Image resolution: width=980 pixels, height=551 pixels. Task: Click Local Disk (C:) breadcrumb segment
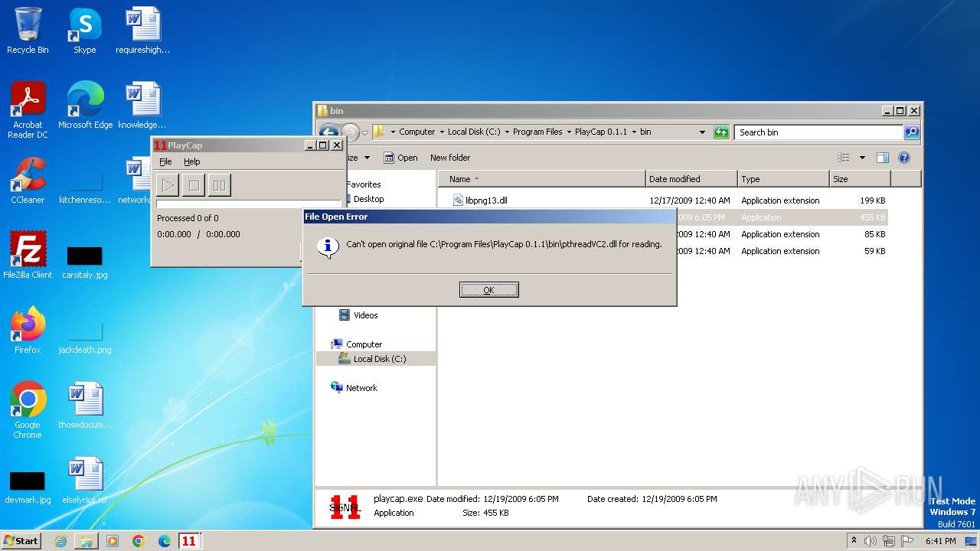pyautogui.click(x=475, y=132)
